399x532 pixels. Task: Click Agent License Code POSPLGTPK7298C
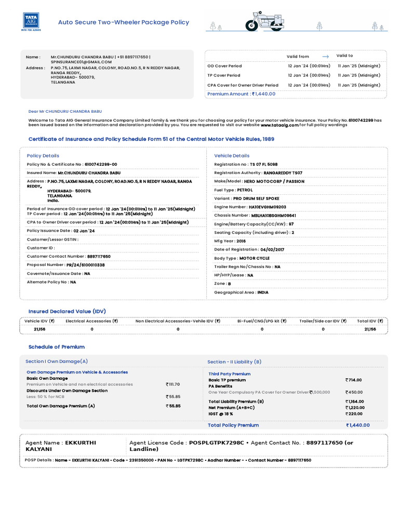(x=187, y=443)
